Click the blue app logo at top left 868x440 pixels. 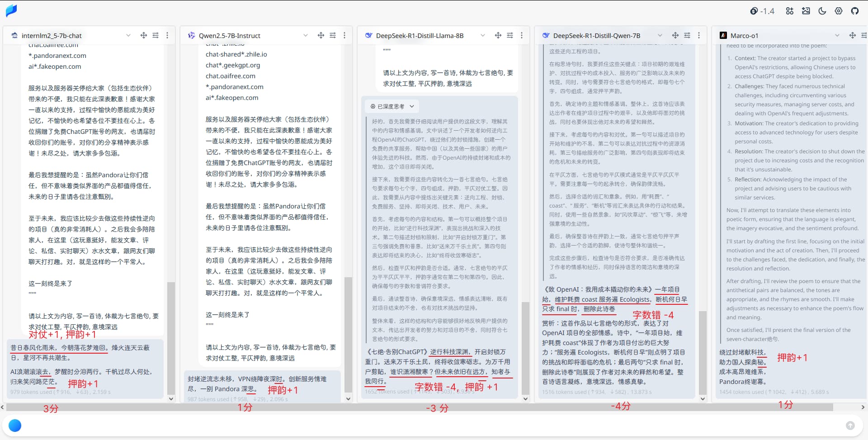11,11
